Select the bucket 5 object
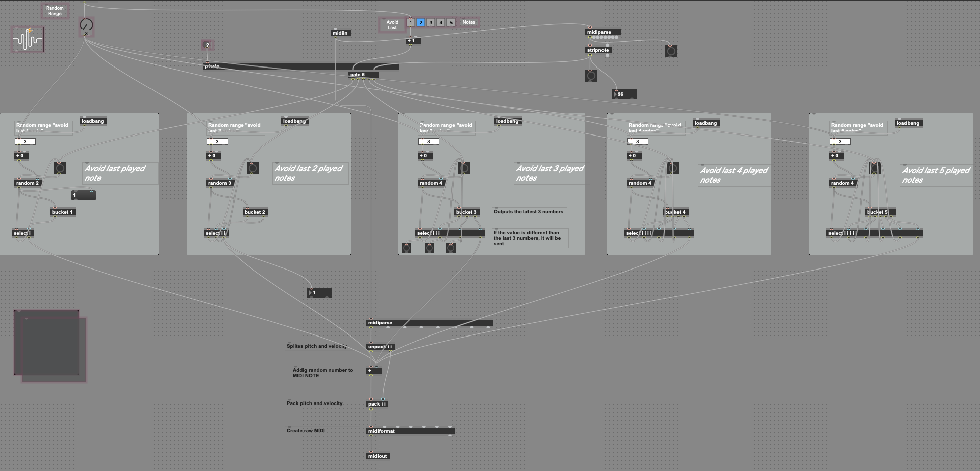The height and width of the screenshot is (471, 980). (880, 212)
